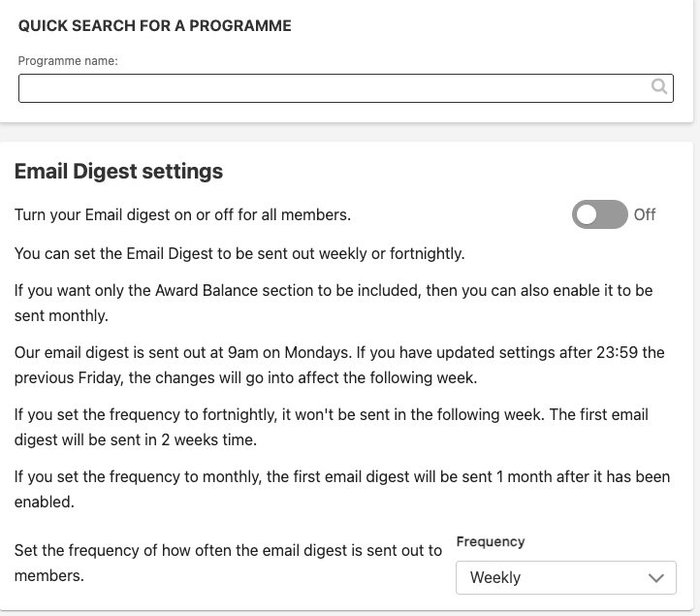The image size is (700, 616).
Task: Click the paragraph about monthly frequency
Action: (341, 489)
